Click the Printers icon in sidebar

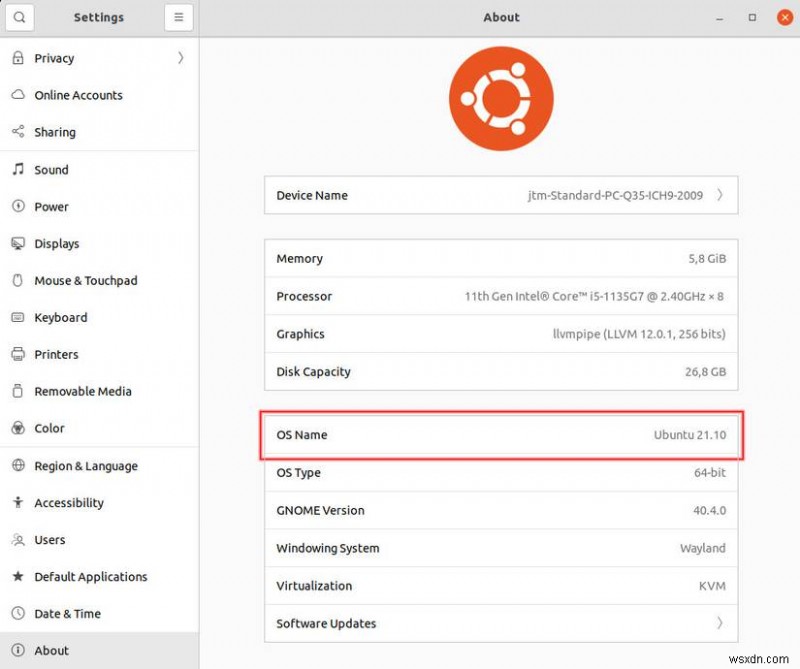point(18,354)
